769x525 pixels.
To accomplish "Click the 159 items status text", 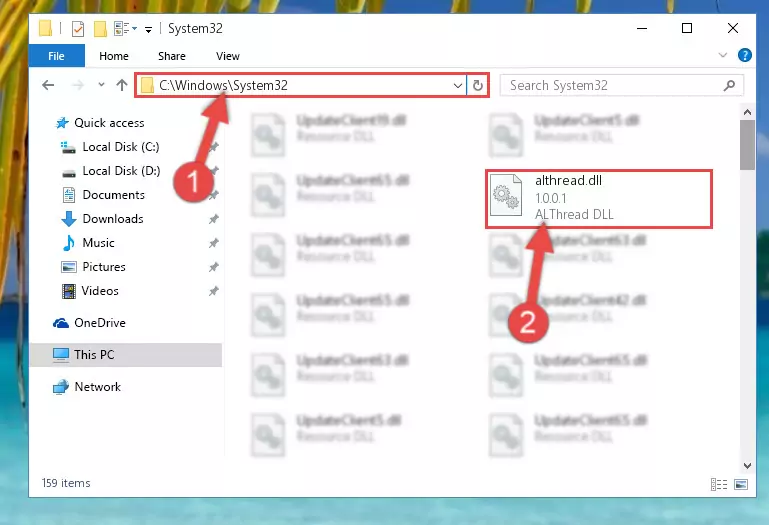I will tap(66, 483).
